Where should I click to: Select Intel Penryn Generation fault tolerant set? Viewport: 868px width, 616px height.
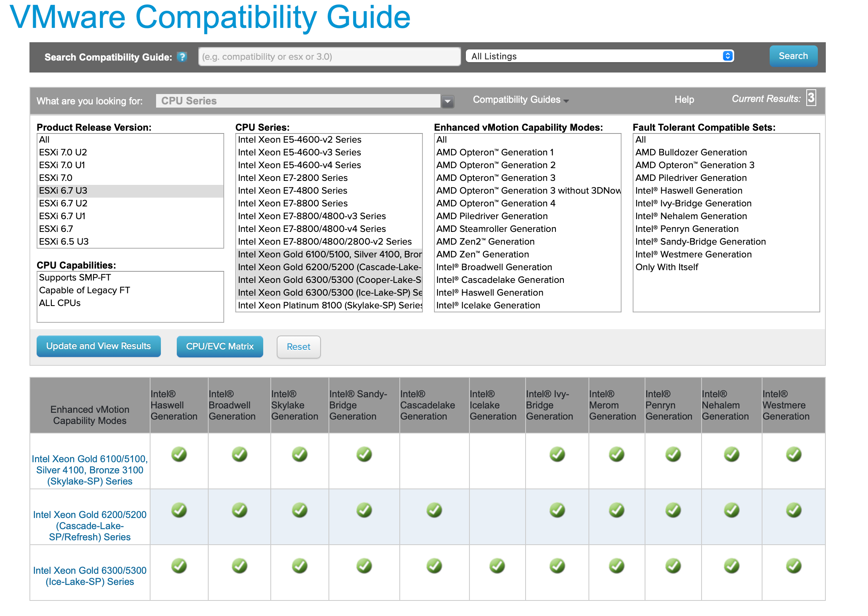[726, 229]
